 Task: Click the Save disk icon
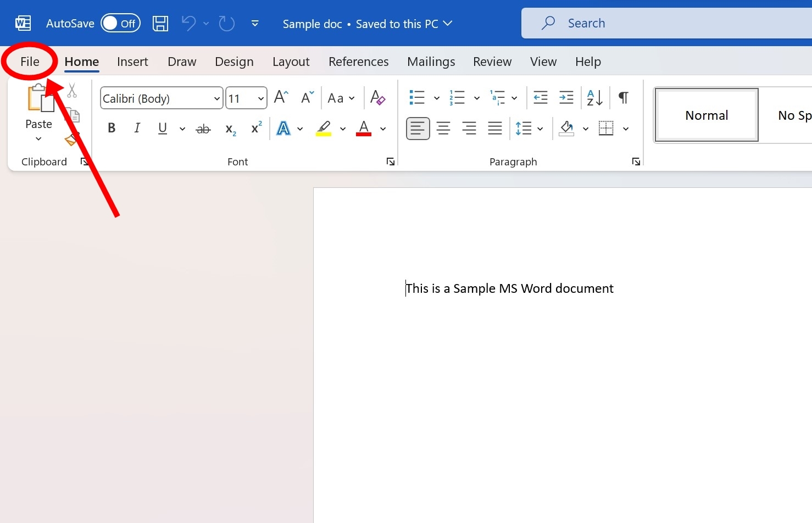click(x=160, y=23)
